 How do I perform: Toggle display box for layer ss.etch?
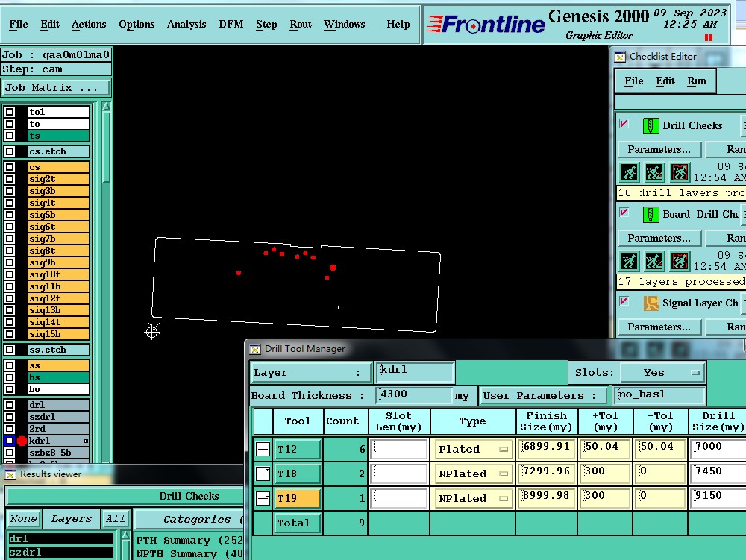(10, 350)
